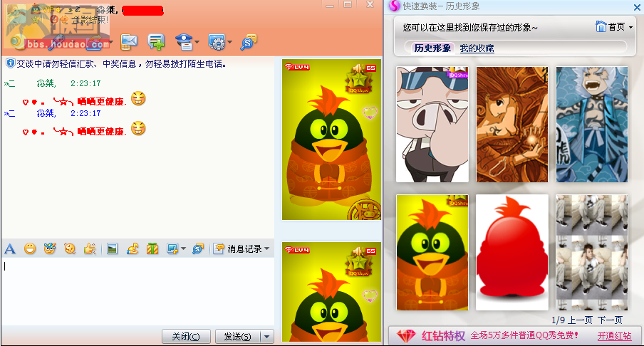Click the LV4 badge on lower avatar

pos(297,250)
